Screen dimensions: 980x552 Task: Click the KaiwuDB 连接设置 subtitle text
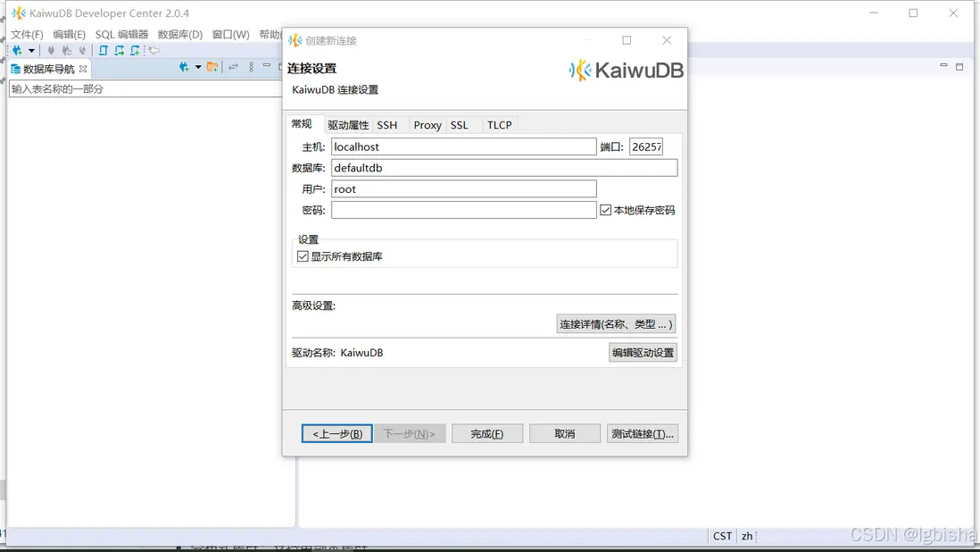(x=335, y=90)
